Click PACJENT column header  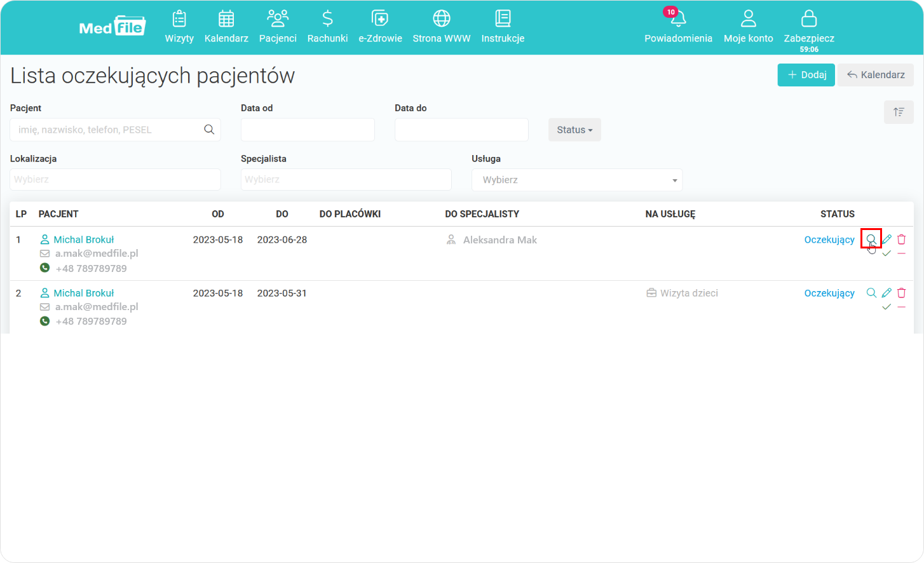pyautogui.click(x=58, y=214)
